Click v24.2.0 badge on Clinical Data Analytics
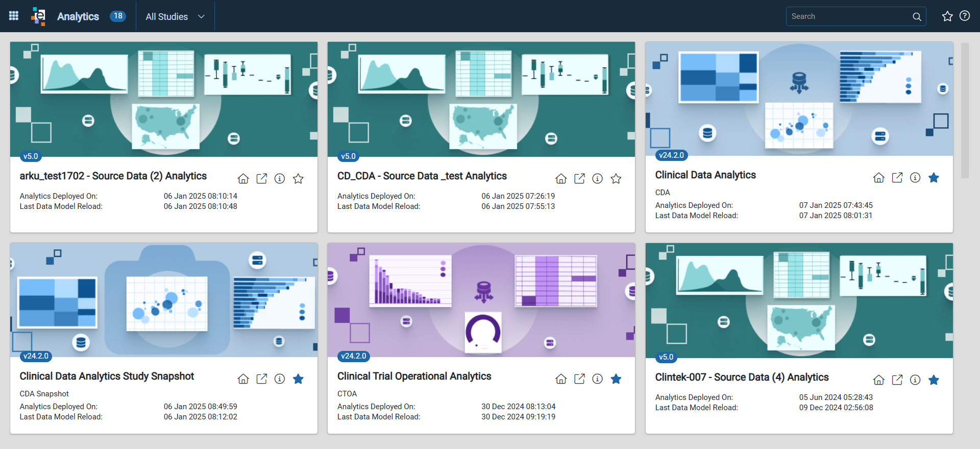The height and width of the screenshot is (449, 980). click(x=671, y=155)
